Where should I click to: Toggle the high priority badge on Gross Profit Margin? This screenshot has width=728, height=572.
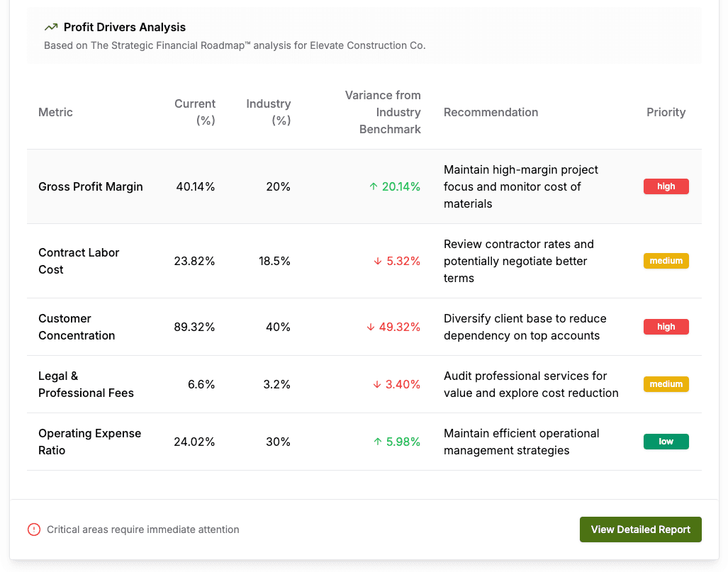(x=666, y=186)
